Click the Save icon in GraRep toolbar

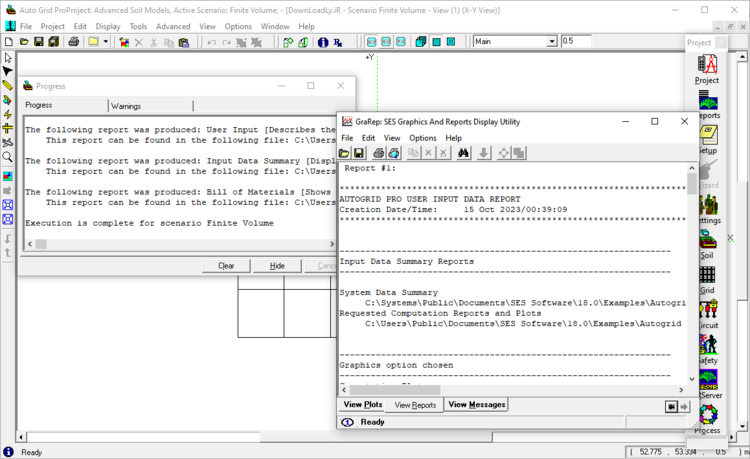pos(358,153)
